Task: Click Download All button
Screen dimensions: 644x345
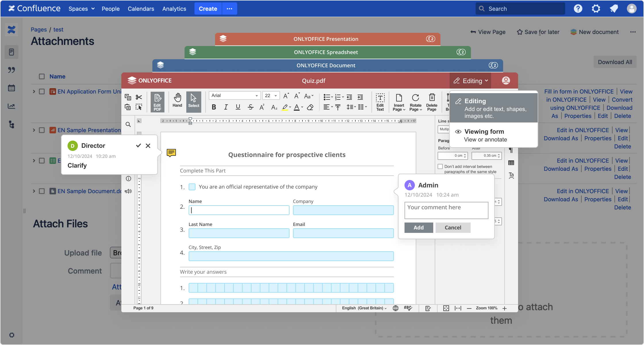Action: point(615,62)
